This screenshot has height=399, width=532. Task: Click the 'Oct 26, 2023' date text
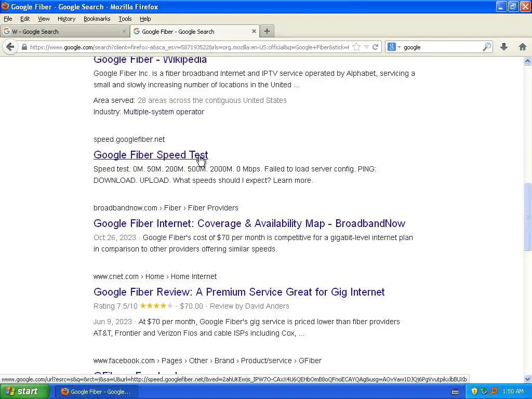coord(115,237)
